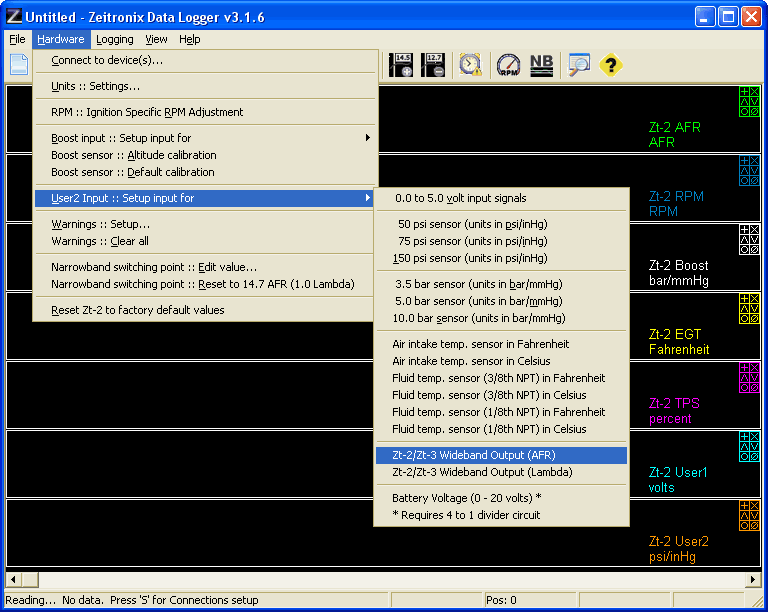The height and width of the screenshot is (612, 768).
Task: Click the NB narrowband toolbar icon
Action: pos(541,65)
